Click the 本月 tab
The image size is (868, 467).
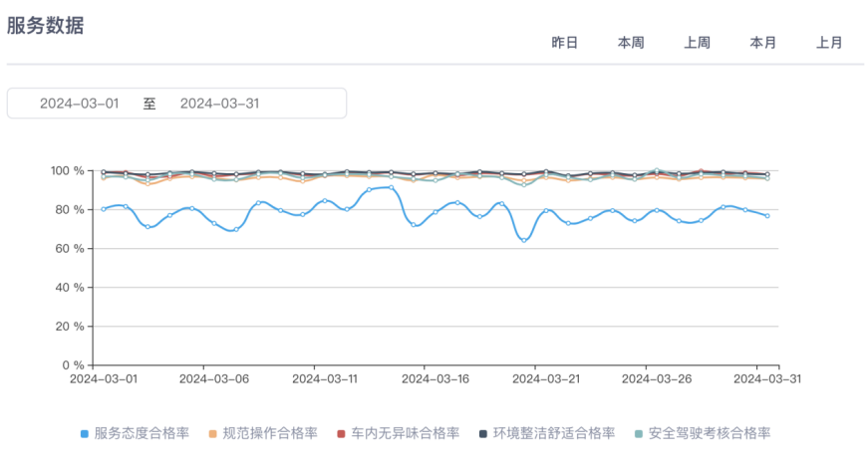pos(763,43)
